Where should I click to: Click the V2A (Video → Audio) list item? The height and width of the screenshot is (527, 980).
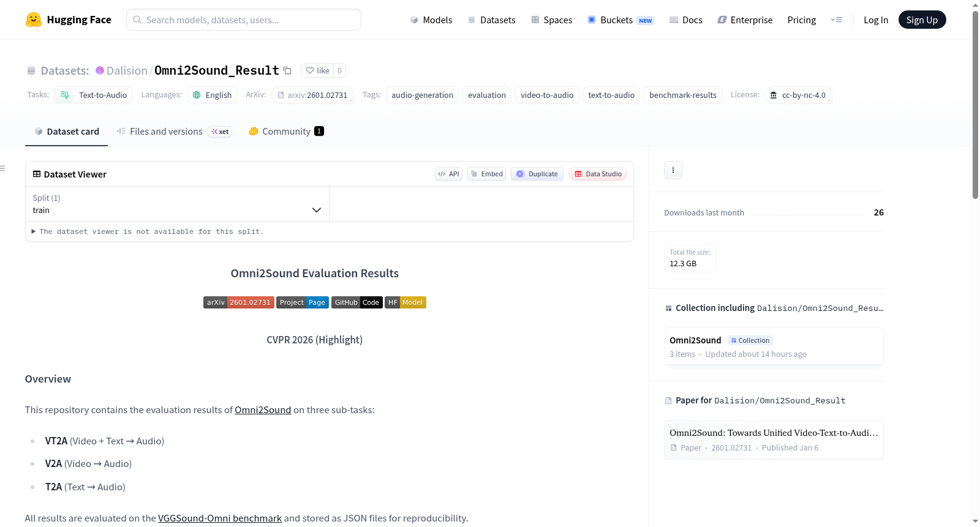point(88,464)
